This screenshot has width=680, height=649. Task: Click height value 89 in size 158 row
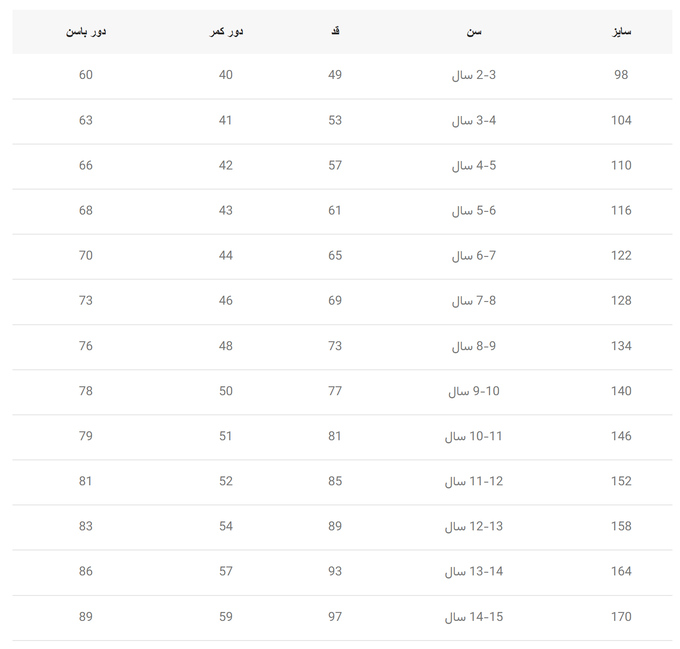click(x=335, y=526)
